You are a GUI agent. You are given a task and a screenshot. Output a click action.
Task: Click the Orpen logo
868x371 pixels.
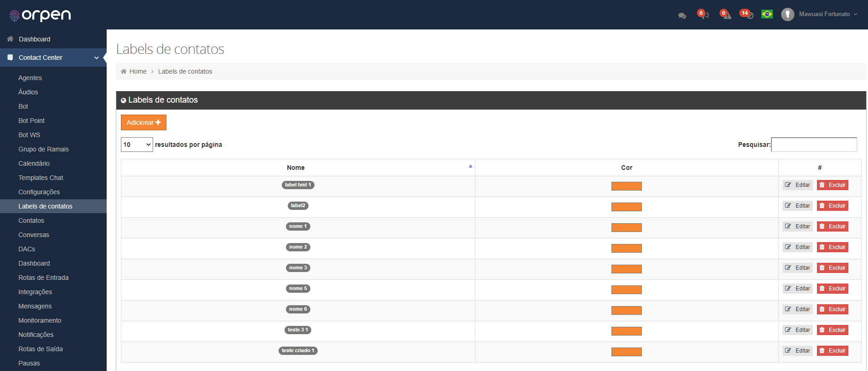tap(40, 16)
